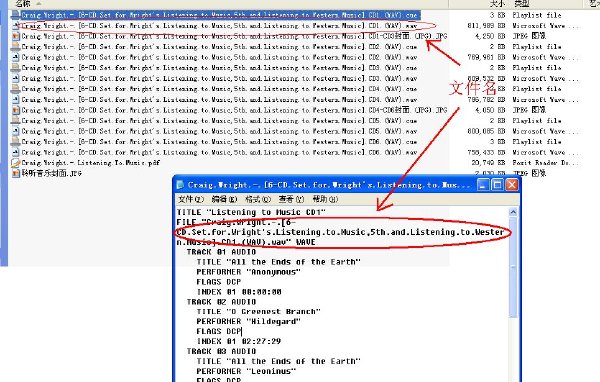
Task: Click the "800,085 KB" size cell
Action: tap(486, 131)
